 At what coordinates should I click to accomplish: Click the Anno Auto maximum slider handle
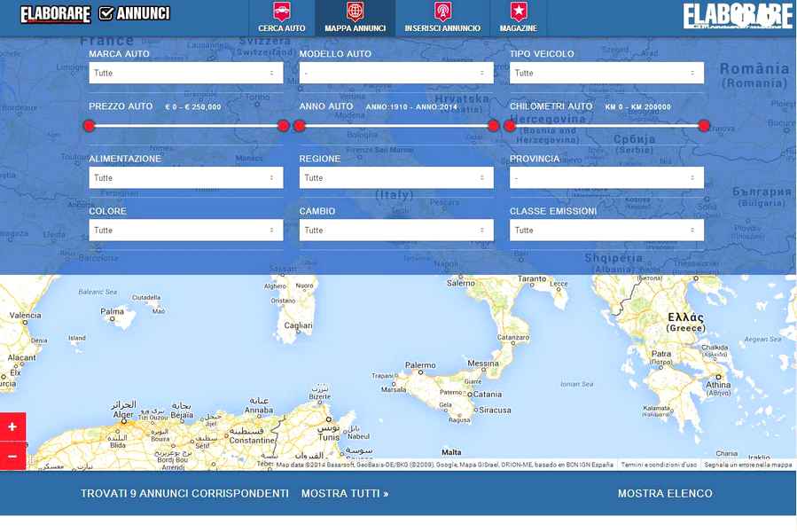(494, 126)
